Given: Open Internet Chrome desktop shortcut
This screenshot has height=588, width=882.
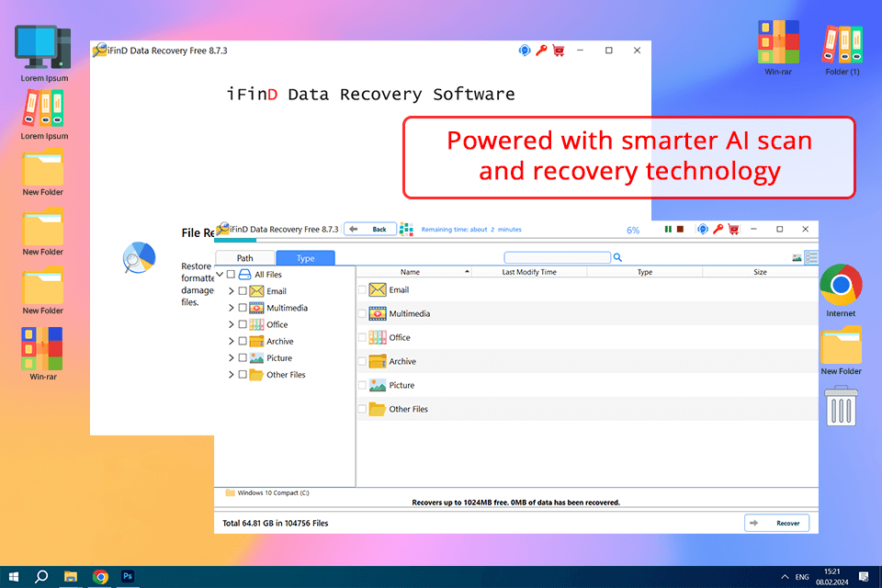Looking at the screenshot, I should 841,290.
